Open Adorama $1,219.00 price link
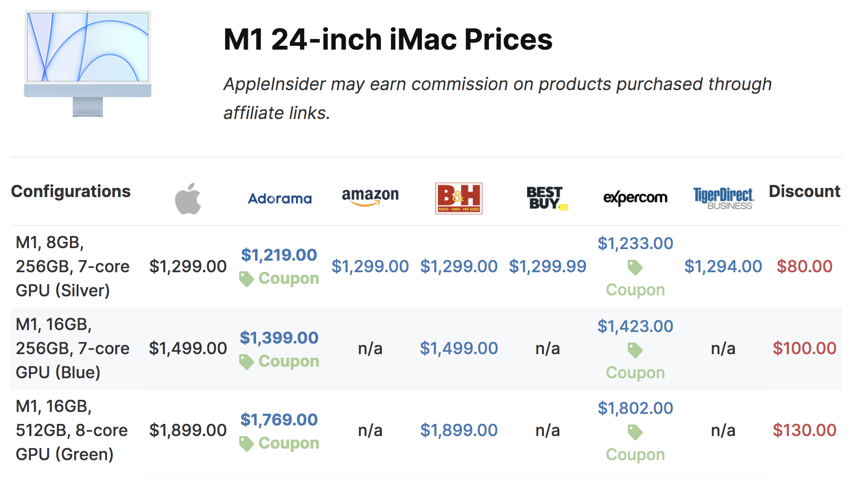Image resolution: width=866 pixels, height=504 pixels. coord(279,255)
